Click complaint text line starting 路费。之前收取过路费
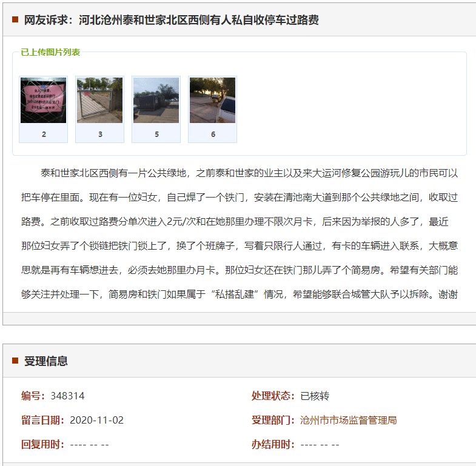The width and height of the screenshot is (476, 466). [235, 222]
